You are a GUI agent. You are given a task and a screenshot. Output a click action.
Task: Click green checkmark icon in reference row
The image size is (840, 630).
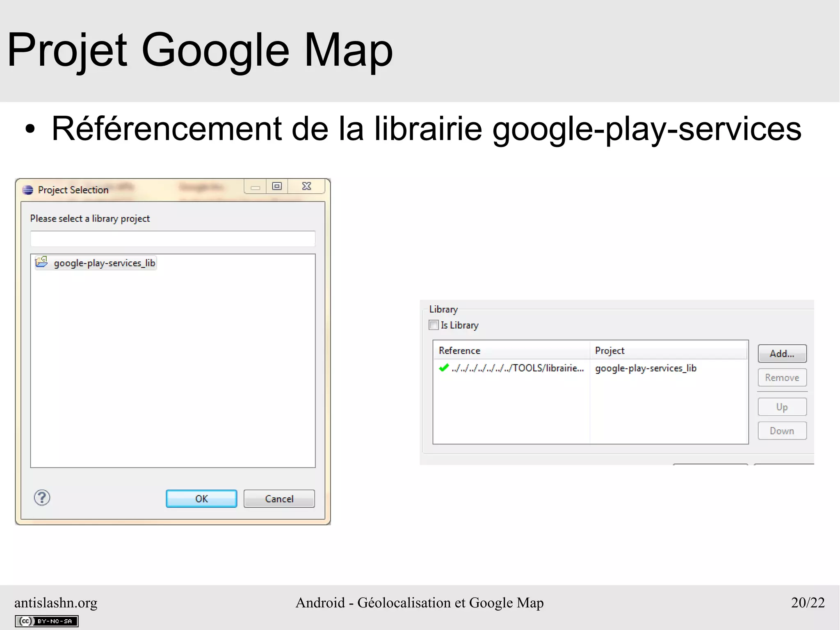point(444,368)
